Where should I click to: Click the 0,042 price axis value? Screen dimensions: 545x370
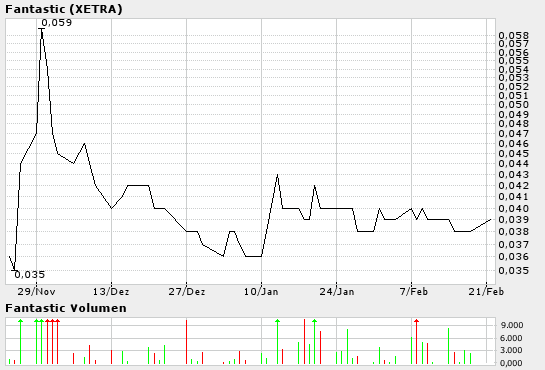[x=514, y=186]
